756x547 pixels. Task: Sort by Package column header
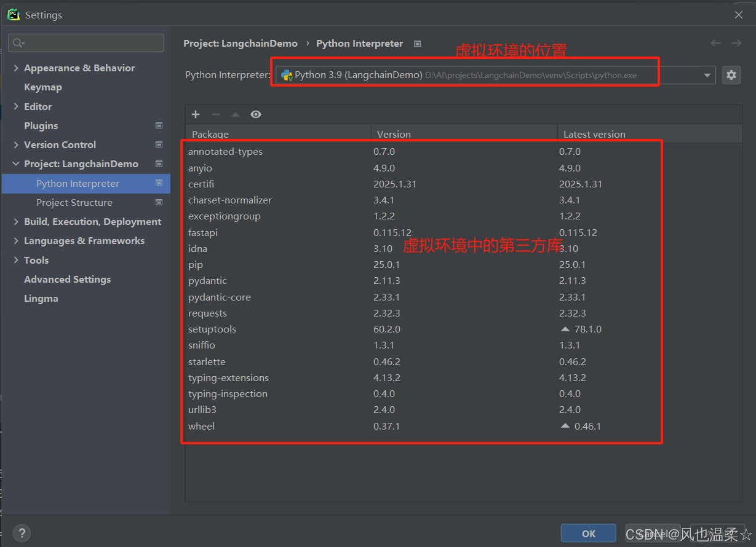click(x=278, y=134)
